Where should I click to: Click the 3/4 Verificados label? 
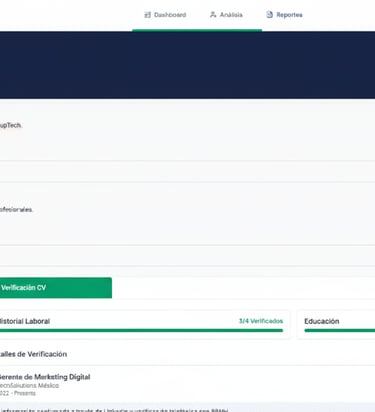(x=261, y=321)
